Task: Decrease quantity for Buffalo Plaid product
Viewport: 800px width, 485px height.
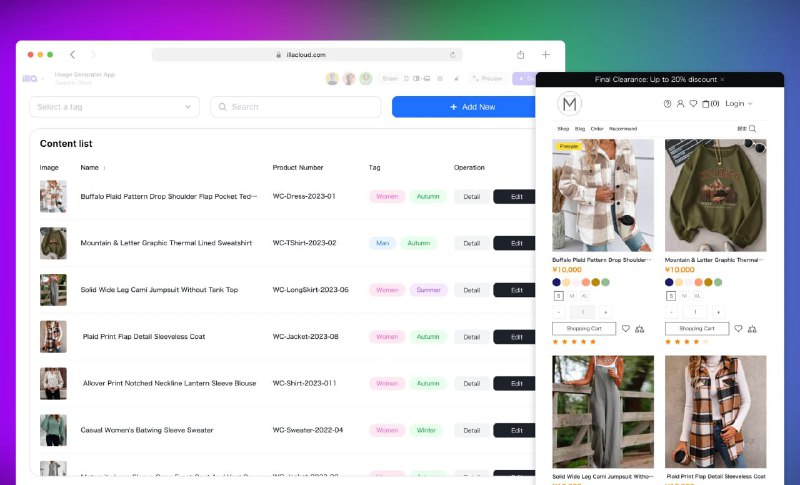Action: (559, 312)
